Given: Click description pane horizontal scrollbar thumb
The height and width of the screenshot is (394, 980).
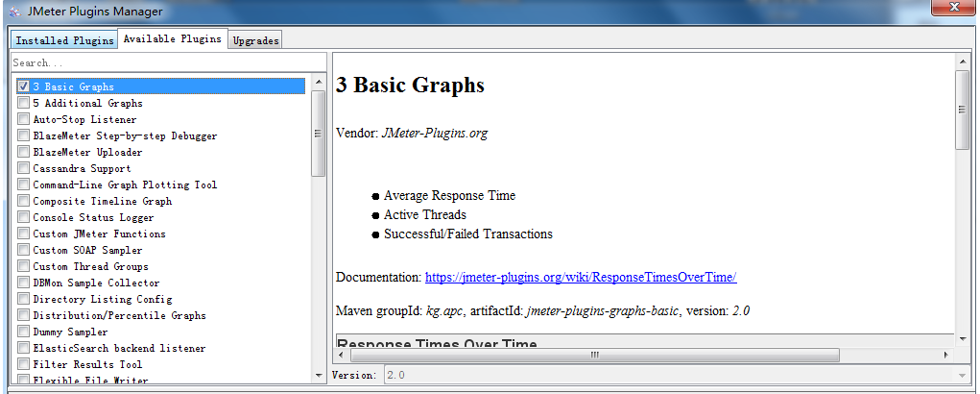Looking at the screenshot, I should (x=594, y=355).
